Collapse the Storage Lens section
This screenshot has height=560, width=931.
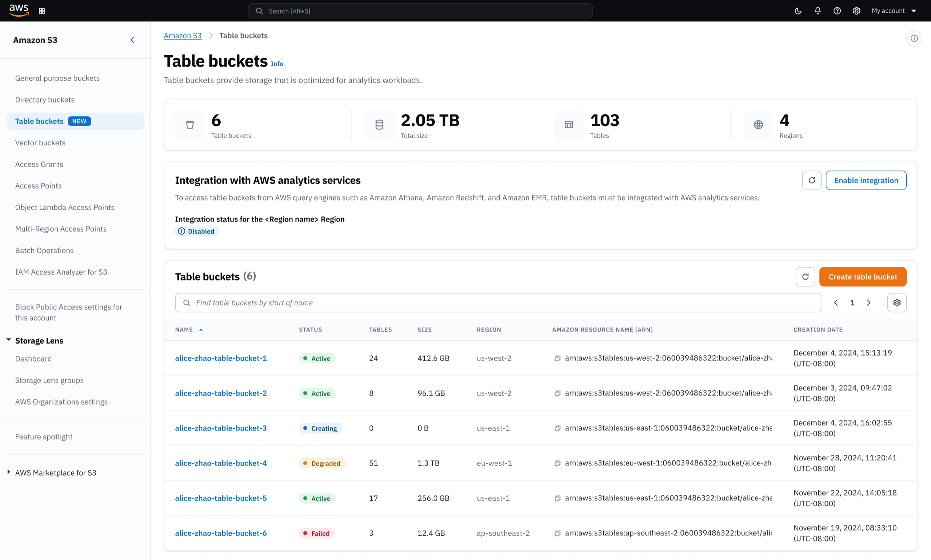[x=9, y=340]
